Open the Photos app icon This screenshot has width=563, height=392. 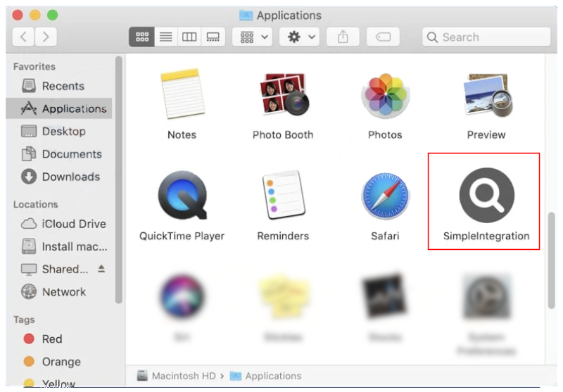[x=385, y=96]
